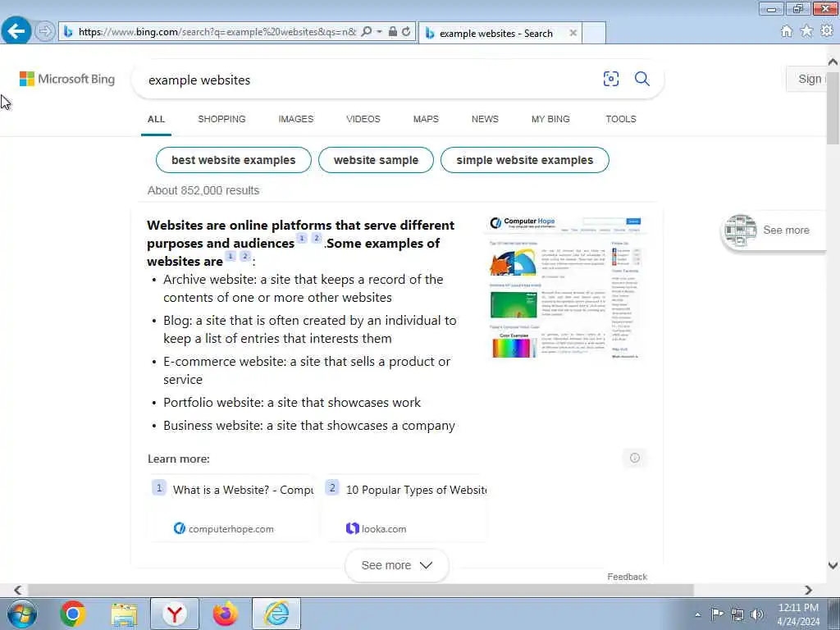Select the 'example websites - Search' tab
The width and height of the screenshot is (840, 630).
(495, 33)
